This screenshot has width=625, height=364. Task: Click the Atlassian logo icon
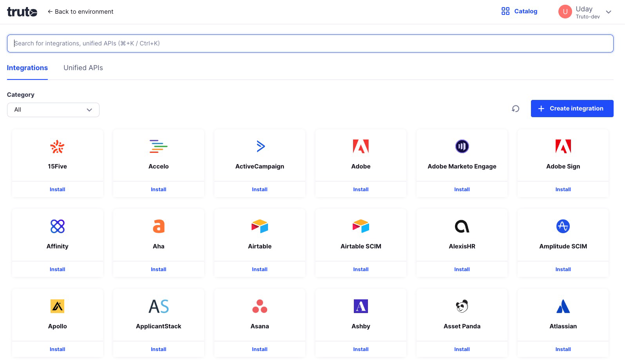pos(563,306)
